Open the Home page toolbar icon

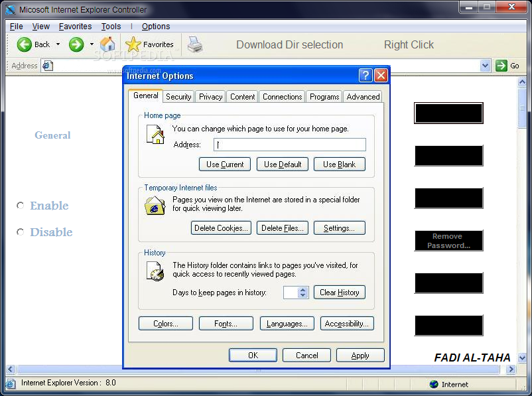[107, 44]
